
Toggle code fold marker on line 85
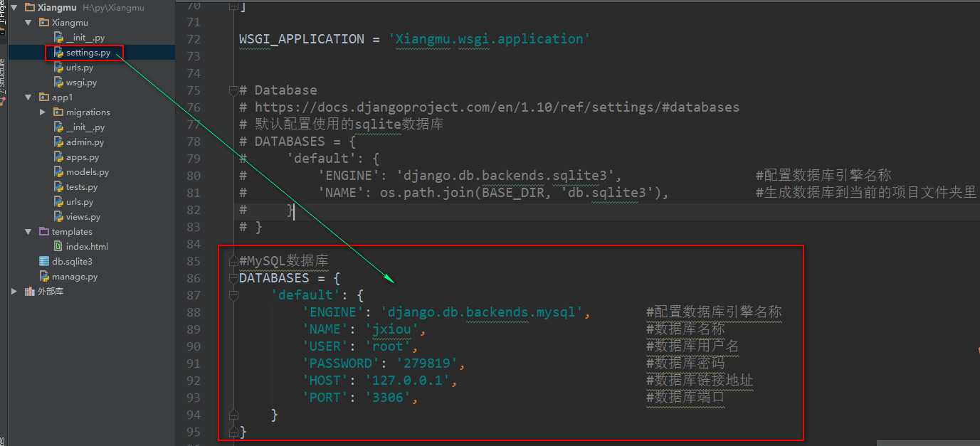click(x=233, y=261)
